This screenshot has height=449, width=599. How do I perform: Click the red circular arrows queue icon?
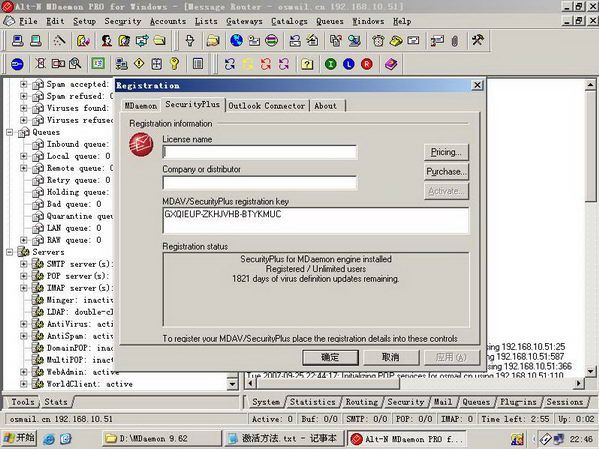[x=266, y=64]
